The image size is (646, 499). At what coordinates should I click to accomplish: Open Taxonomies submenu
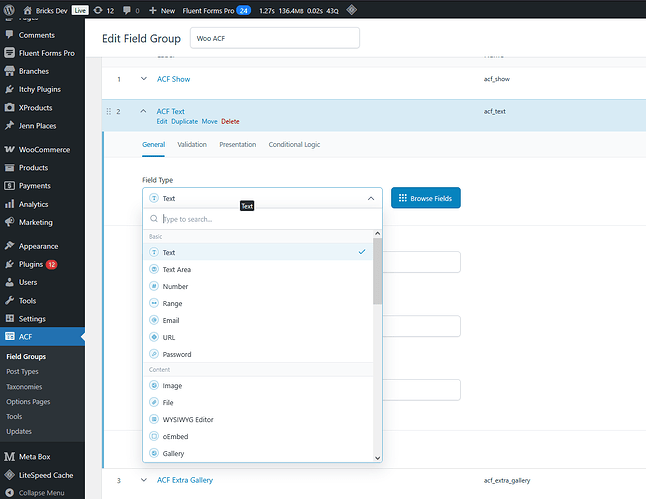pyautogui.click(x=24, y=387)
